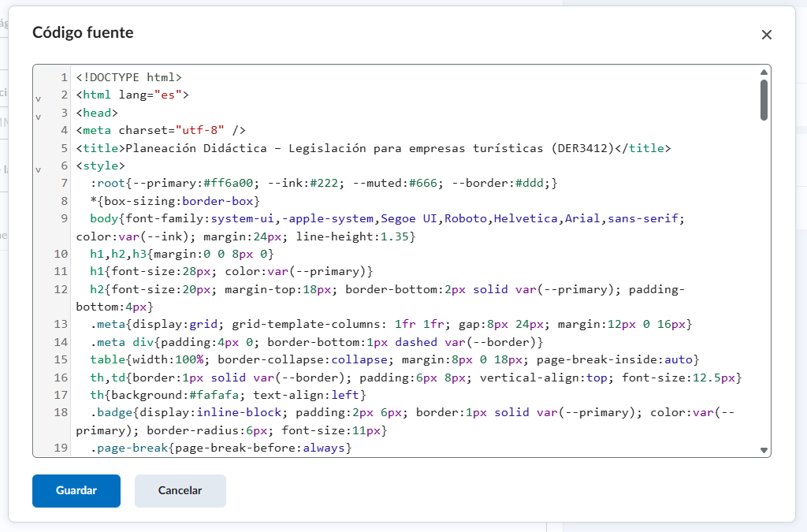
Task: Fold the head element on line 3
Action: tap(38, 117)
